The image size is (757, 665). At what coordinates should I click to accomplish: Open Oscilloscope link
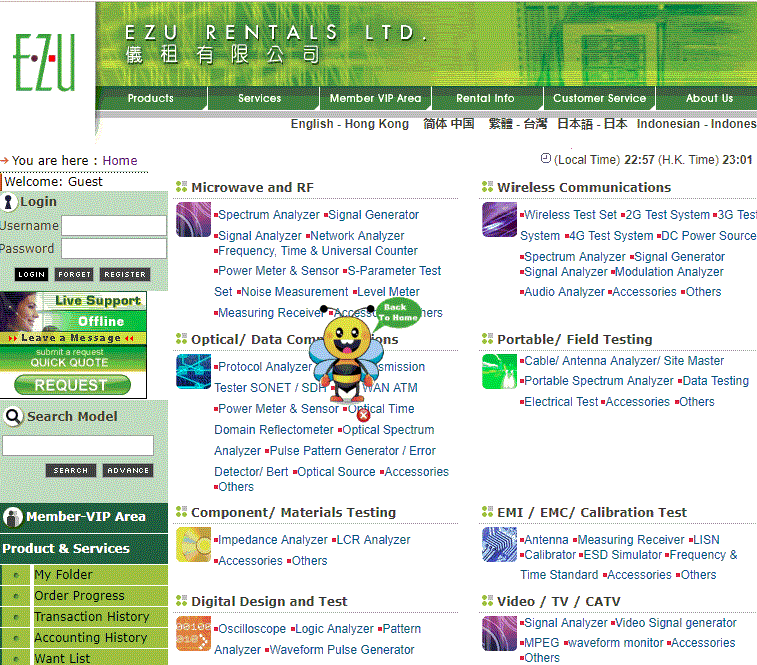252,629
